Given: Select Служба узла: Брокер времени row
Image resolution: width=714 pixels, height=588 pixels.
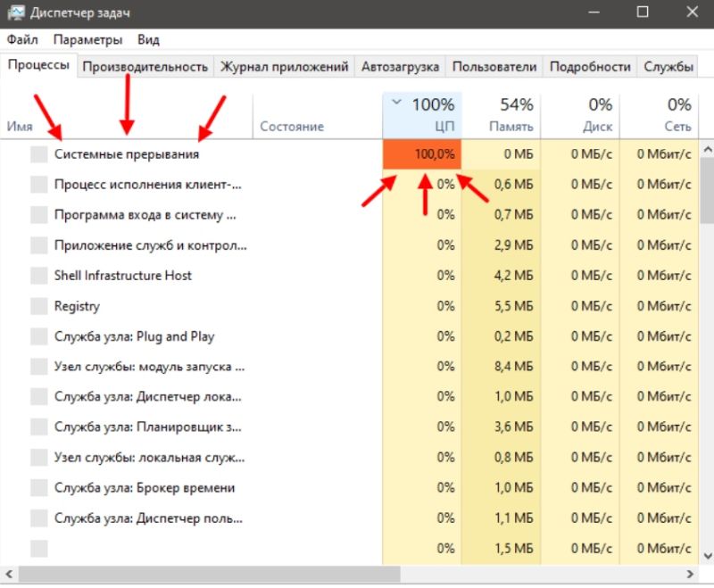Looking at the screenshot, I should (350, 488).
